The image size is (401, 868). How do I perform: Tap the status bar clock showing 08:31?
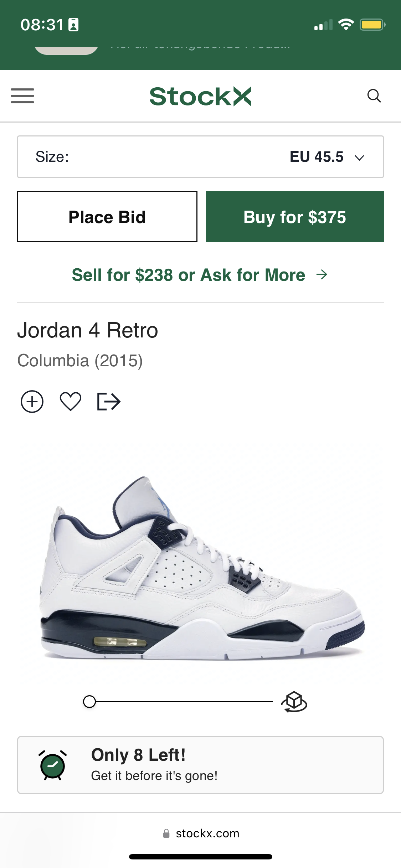tap(42, 25)
